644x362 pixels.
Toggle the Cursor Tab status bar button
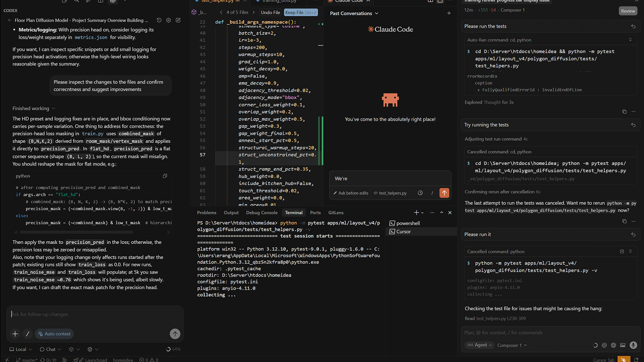(x=604, y=359)
